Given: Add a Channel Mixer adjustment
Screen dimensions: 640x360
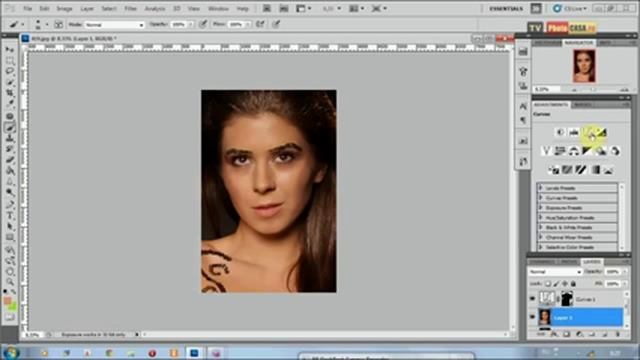Looking at the screenshot, I should coord(615,151).
